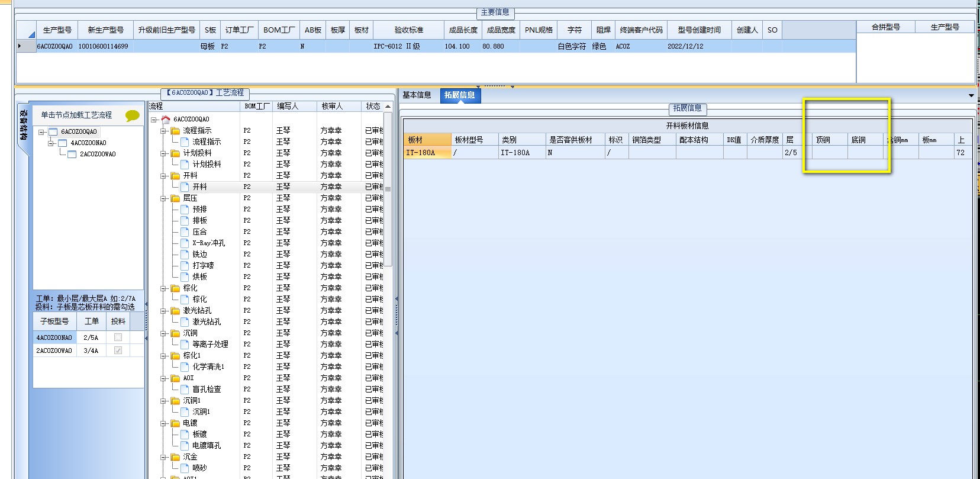The width and height of the screenshot is (980, 479).
Task: Select the 开料 step row
Action: click(199, 187)
